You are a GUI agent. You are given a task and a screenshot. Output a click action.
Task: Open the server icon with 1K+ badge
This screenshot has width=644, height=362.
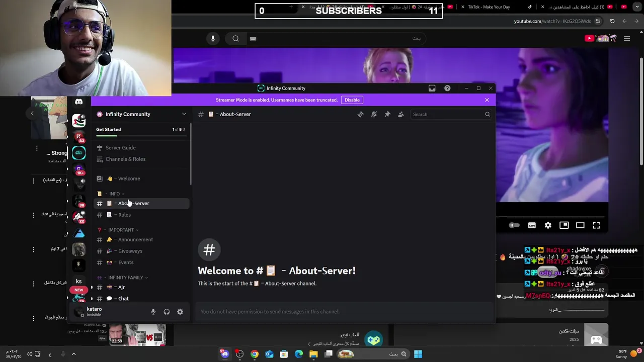[x=79, y=168]
